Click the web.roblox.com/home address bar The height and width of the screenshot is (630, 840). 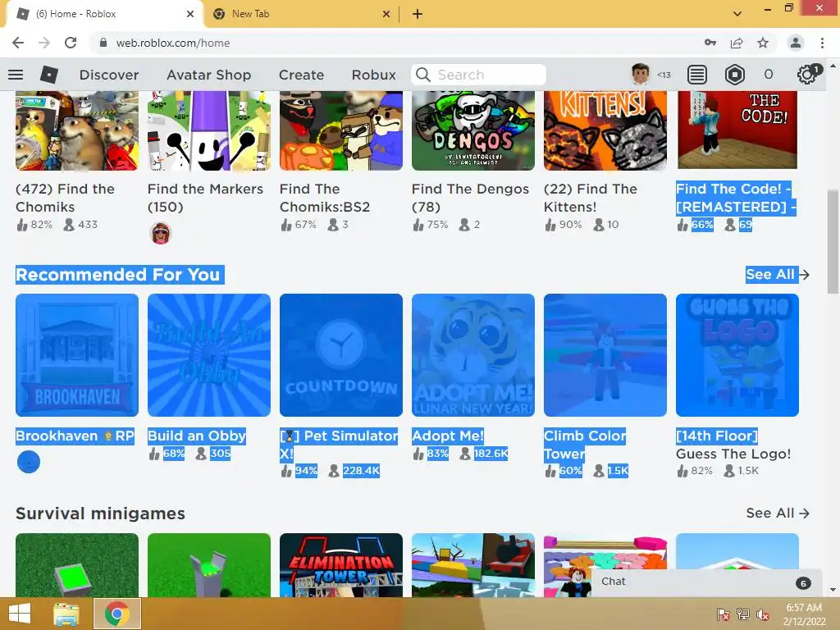tap(173, 43)
